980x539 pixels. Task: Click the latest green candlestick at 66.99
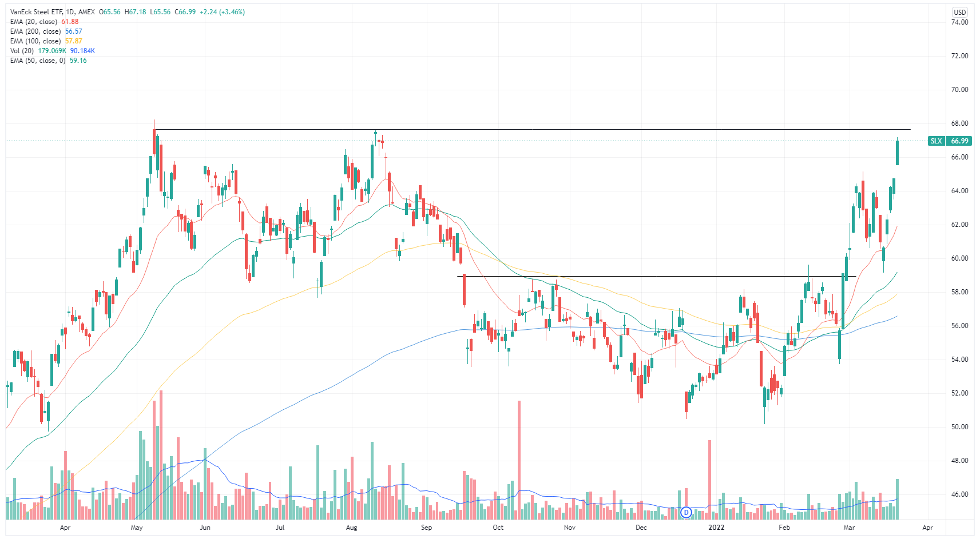point(897,153)
